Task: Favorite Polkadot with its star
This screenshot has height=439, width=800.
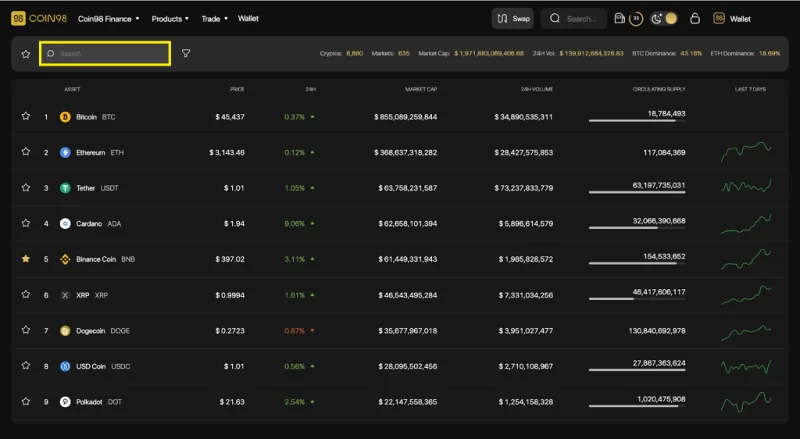Action: coord(26,402)
